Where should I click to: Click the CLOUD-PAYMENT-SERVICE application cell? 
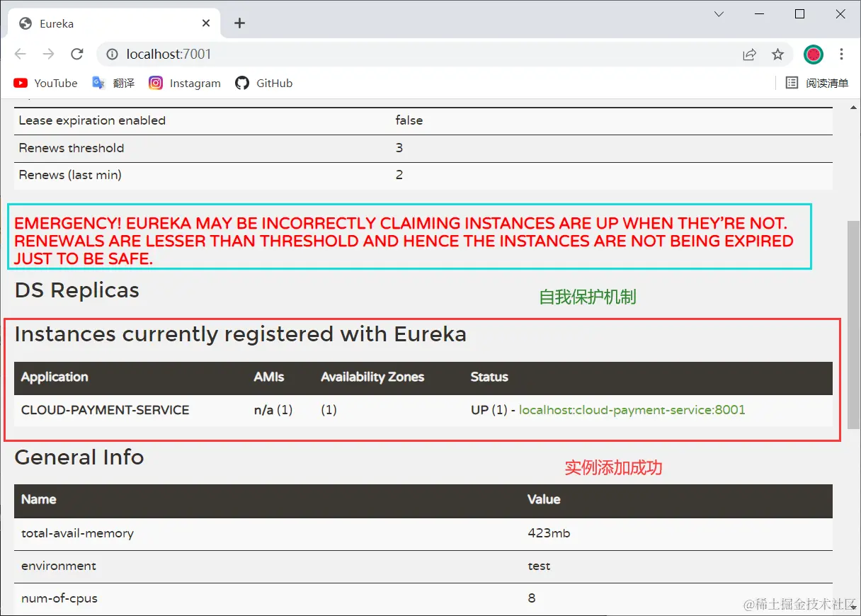coord(106,410)
